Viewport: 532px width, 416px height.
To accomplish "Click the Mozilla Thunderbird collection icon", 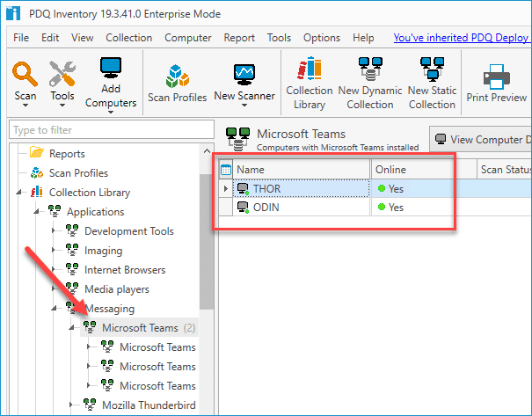I will 90,405.
